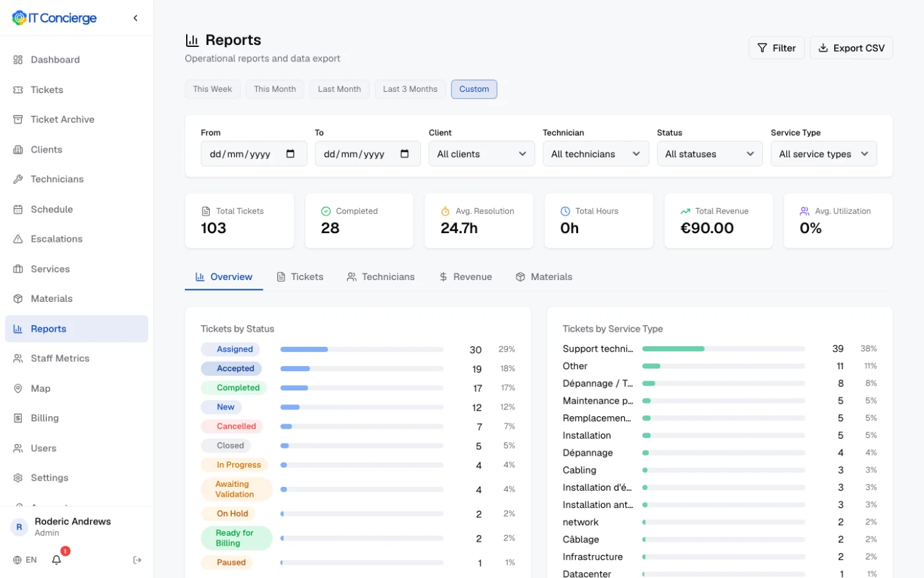
Task: Click the Export CSV button
Action: [851, 48]
